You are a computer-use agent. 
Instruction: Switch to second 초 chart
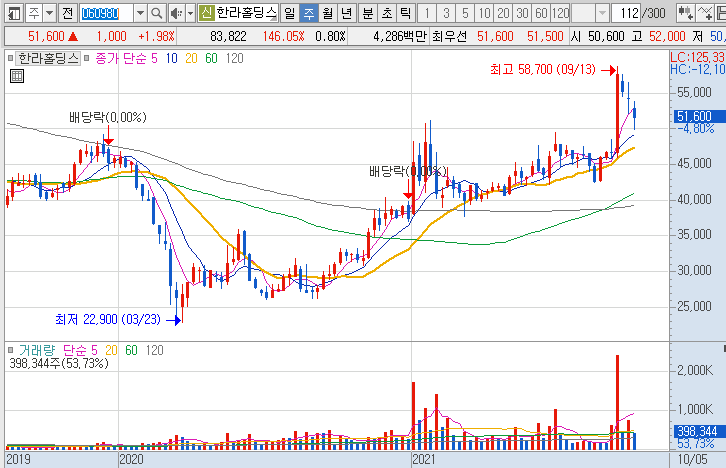pyautogui.click(x=386, y=13)
